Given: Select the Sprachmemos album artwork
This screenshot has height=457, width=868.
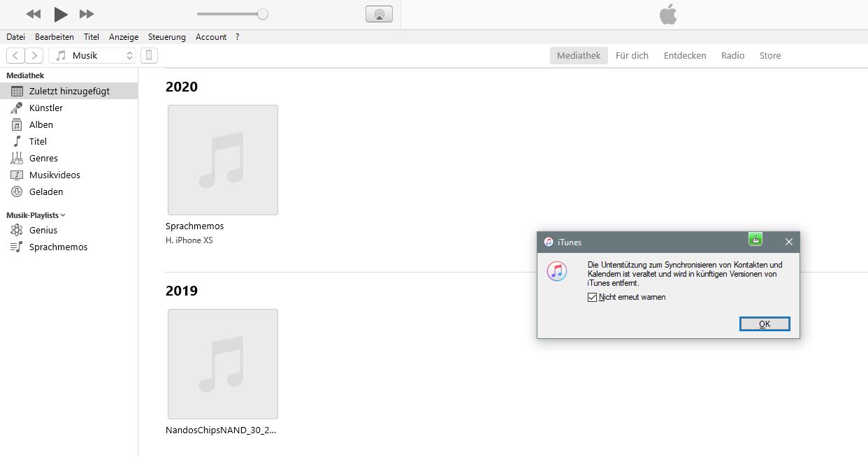Looking at the screenshot, I should pyautogui.click(x=223, y=160).
